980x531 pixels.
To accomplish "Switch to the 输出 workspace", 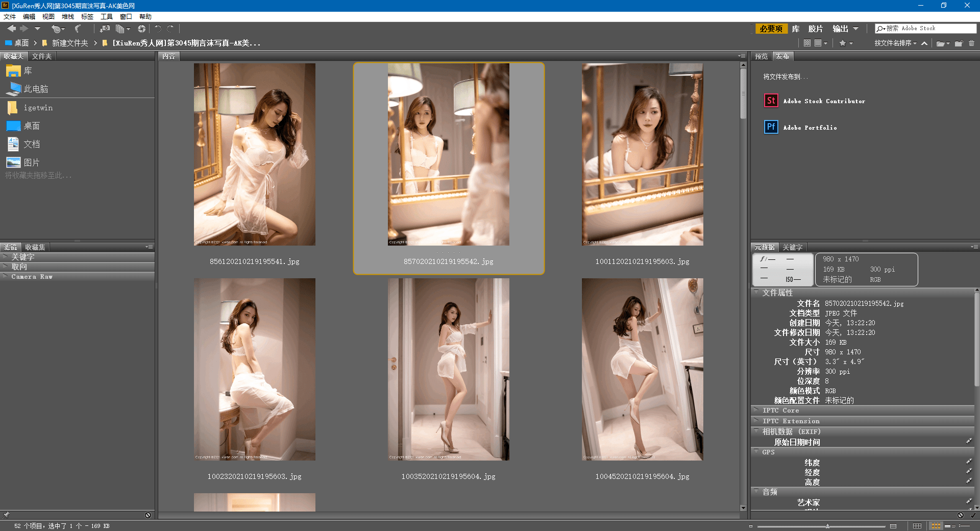I will (840, 29).
